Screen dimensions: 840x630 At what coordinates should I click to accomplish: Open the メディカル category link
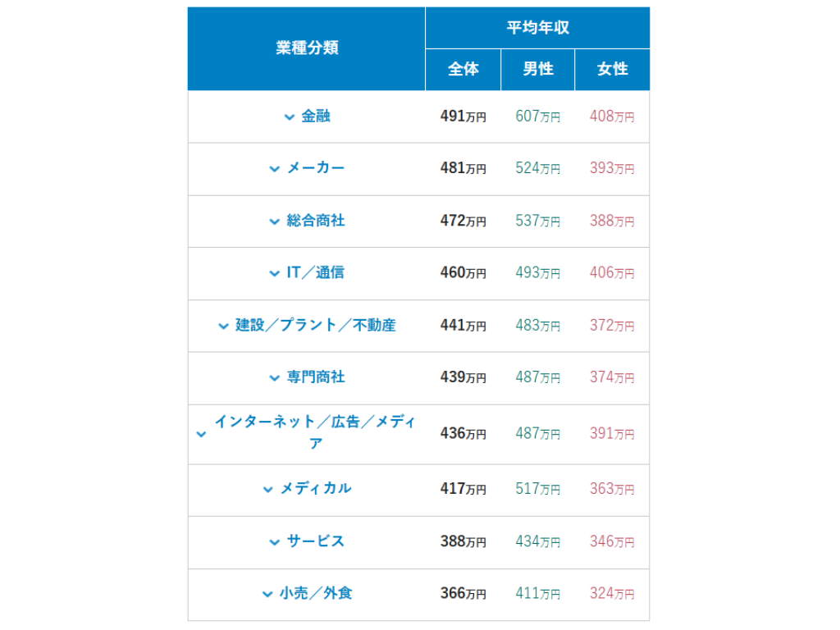tap(316, 488)
